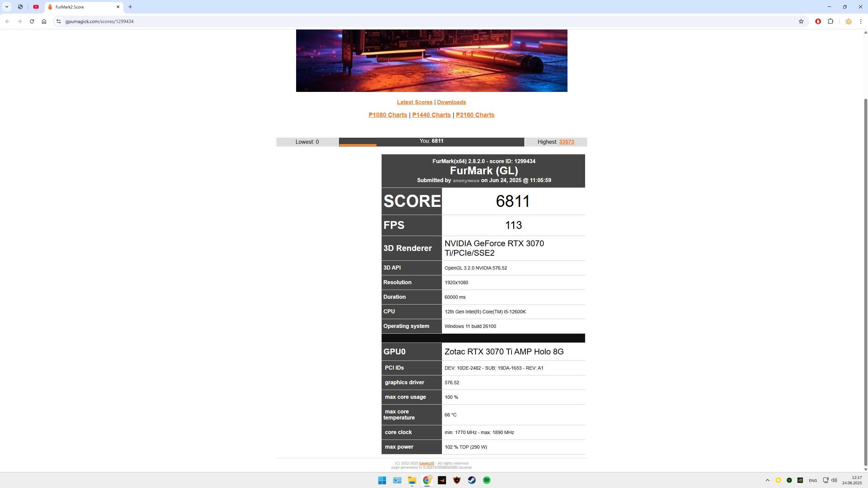Screen dimensions: 868x488
Task: Open the Windows Start menu
Action: click(382, 480)
